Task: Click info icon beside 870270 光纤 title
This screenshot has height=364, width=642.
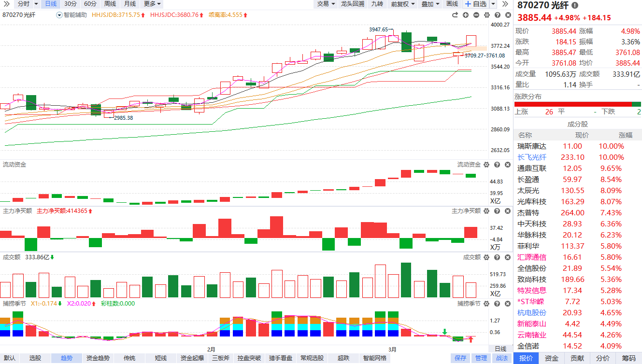Action: [x=574, y=5]
